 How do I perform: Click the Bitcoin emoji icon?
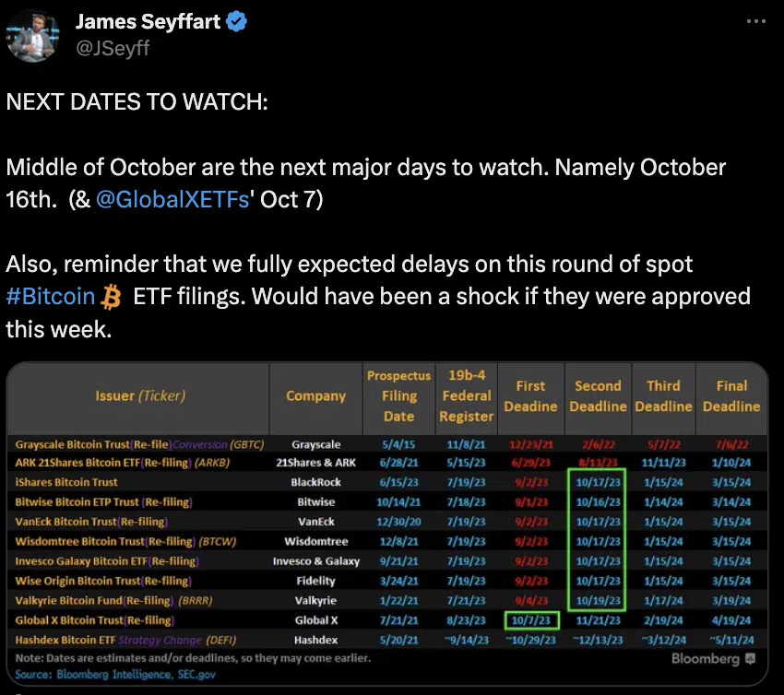pyautogui.click(x=111, y=297)
